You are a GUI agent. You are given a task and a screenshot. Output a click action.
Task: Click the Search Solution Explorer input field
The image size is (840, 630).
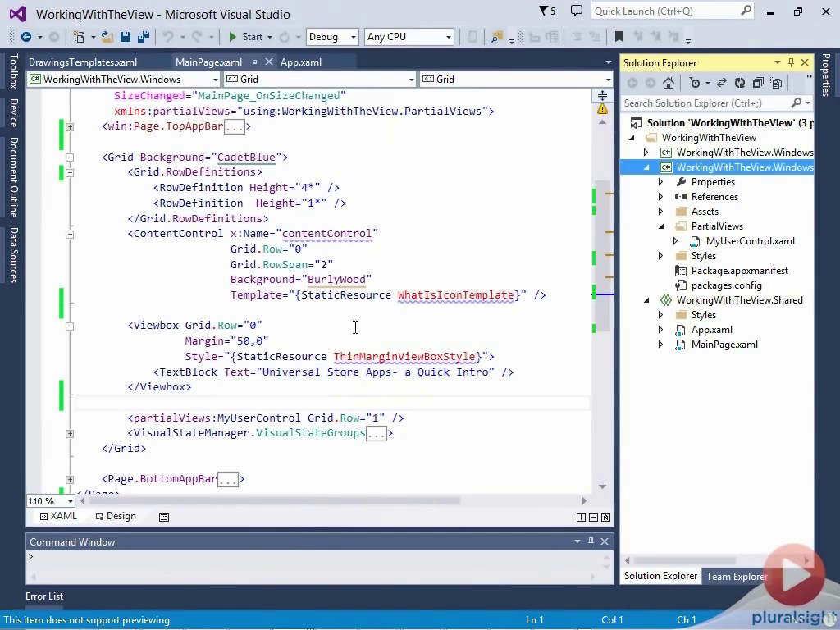[x=704, y=103]
